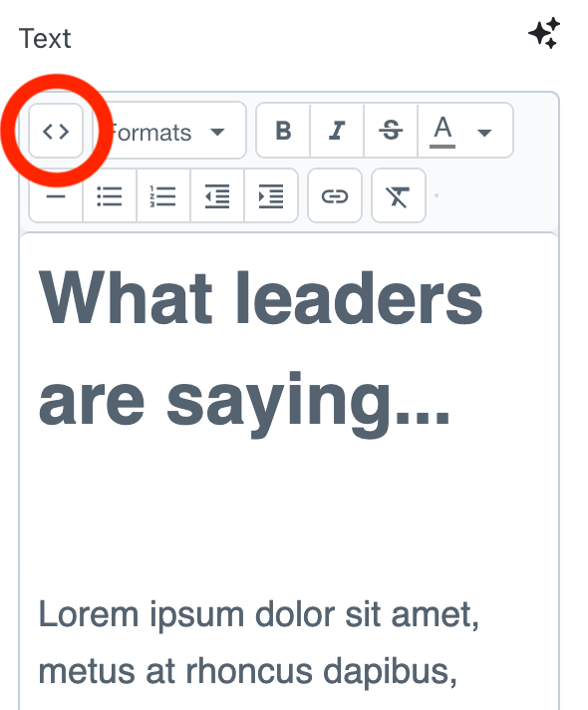Viewport: 588px width, 710px height.
Task: Open the source code view button
Action: 56,132
